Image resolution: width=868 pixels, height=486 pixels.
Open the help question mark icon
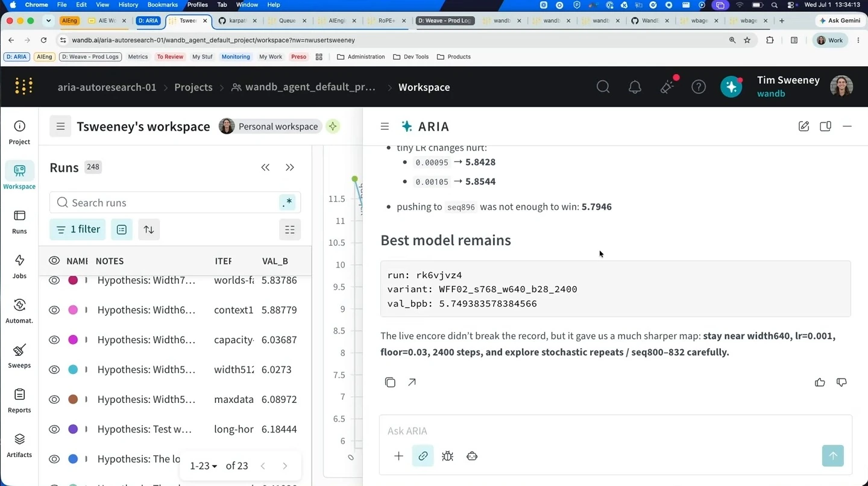click(699, 87)
